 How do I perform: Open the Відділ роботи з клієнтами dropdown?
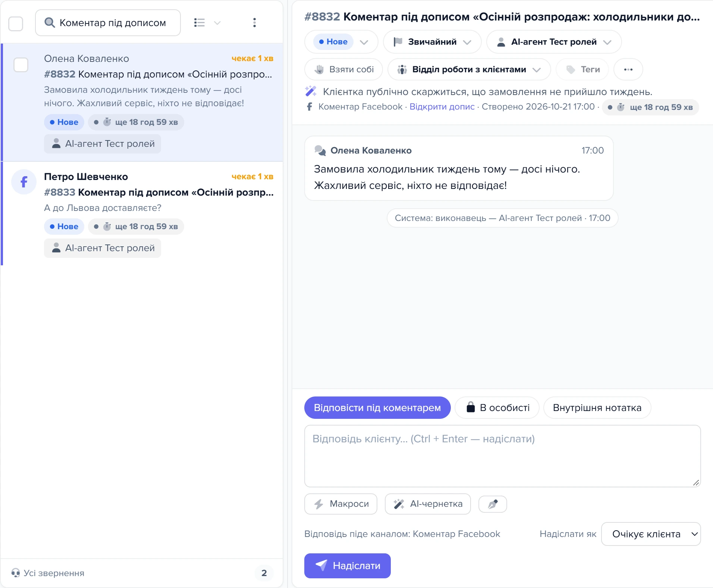469,69
